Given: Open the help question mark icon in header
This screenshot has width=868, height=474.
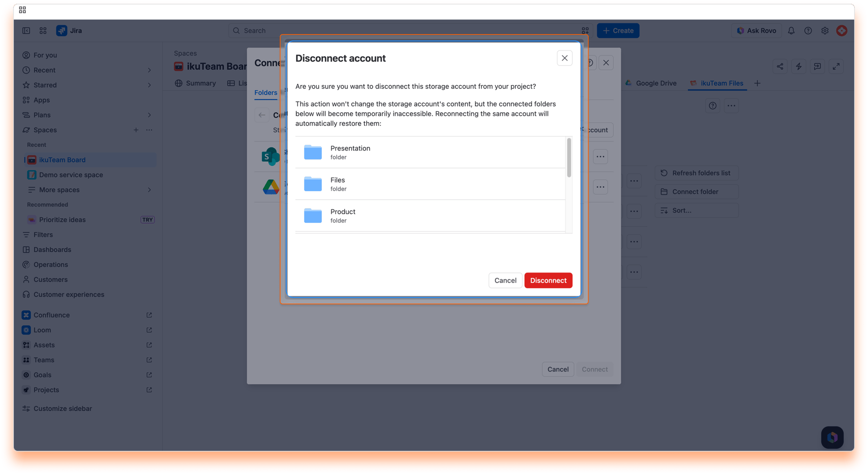Looking at the screenshot, I should coord(808,30).
